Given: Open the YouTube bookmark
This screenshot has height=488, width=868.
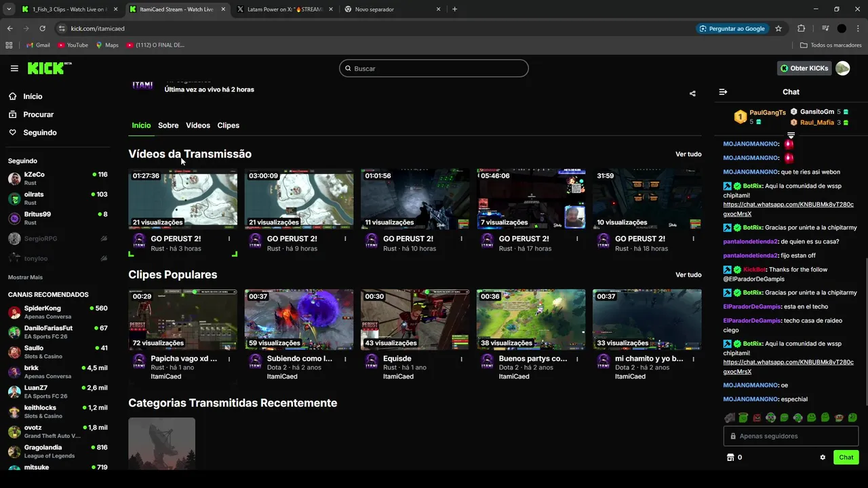Looking at the screenshot, I should coord(73,45).
